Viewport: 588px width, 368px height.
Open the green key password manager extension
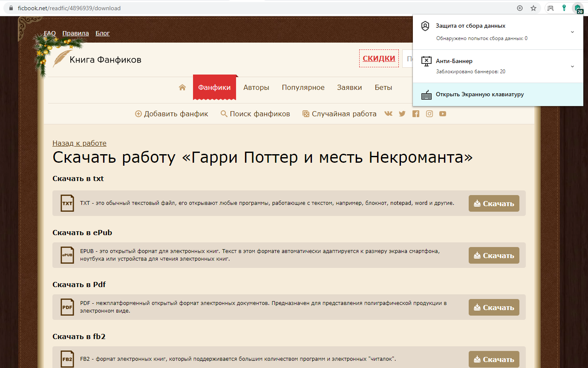coord(564,8)
